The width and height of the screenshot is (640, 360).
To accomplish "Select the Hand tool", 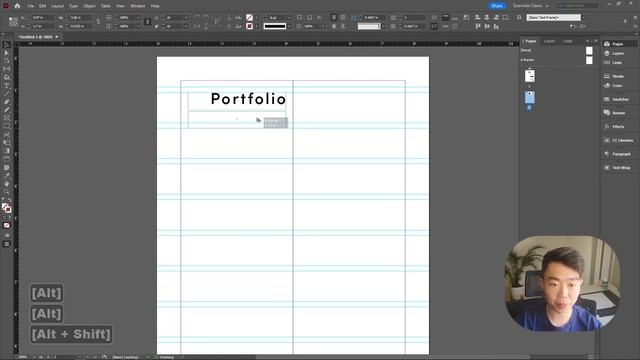I will click(x=7, y=184).
